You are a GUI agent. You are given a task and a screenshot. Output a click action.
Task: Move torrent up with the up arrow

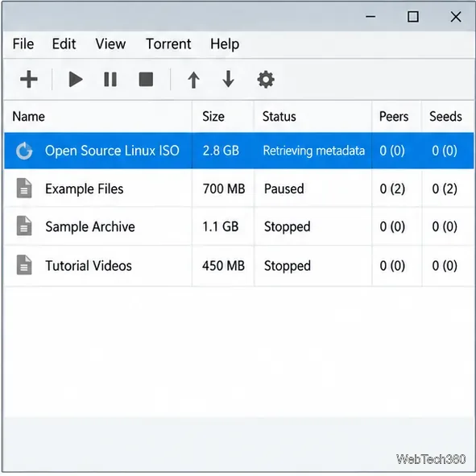point(193,80)
